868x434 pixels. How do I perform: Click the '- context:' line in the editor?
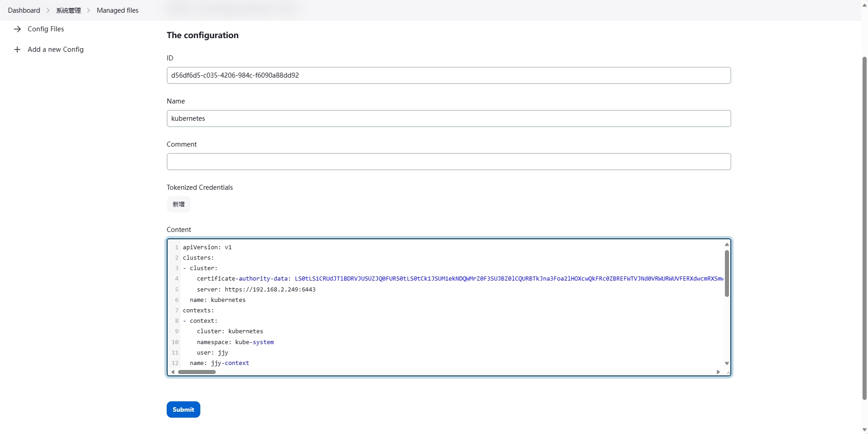pyautogui.click(x=200, y=321)
